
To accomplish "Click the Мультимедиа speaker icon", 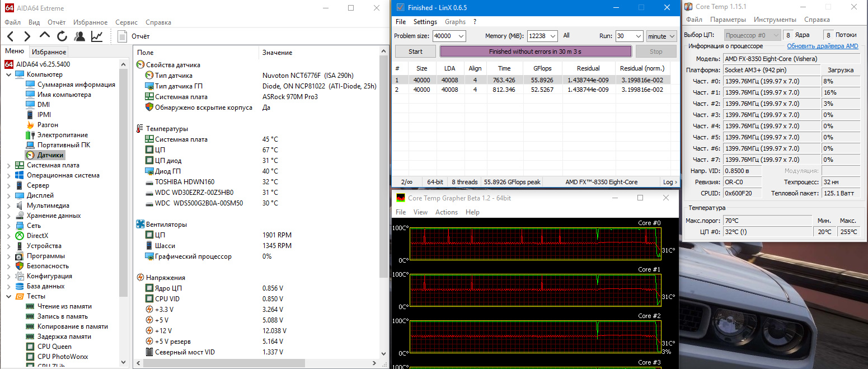I will (x=20, y=205).
